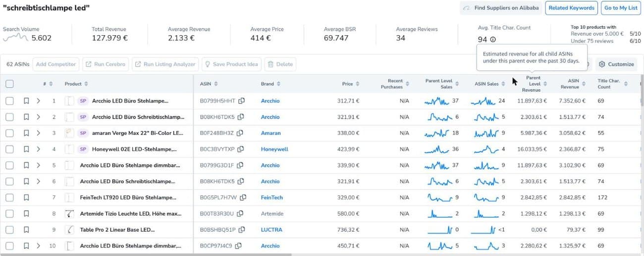Sort by row number column
Image resolution: width=644 pixels, height=256 pixels.
tap(51, 84)
